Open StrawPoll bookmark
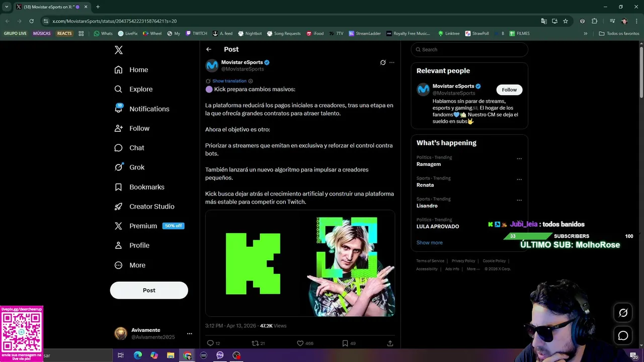 [x=477, y=34]
